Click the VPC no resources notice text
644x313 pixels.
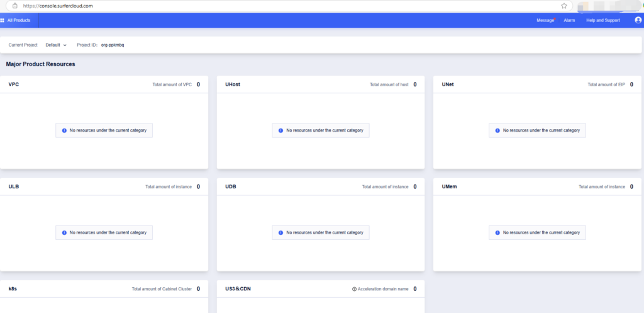(x=108, y=130)
